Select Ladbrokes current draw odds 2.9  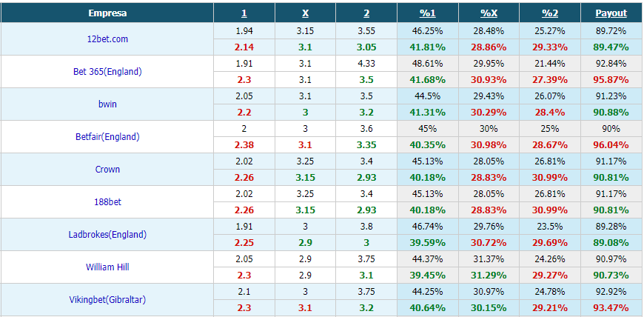305,243
